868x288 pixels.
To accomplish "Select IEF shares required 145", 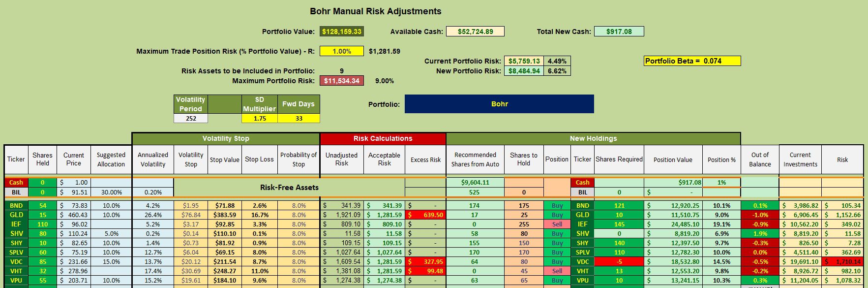I will (x=619, y=224).
